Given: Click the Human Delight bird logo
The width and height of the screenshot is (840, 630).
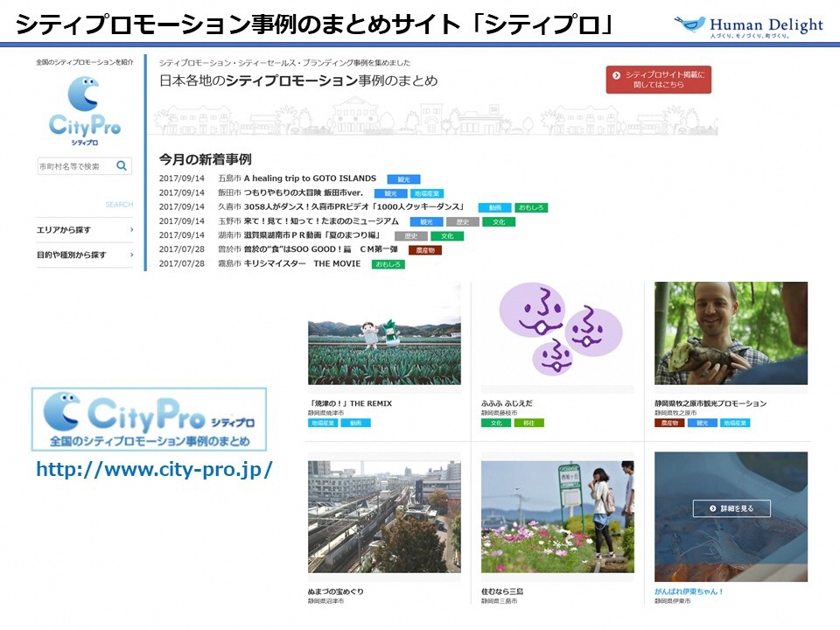Looking at the screenshot, I should coord(689,24).
